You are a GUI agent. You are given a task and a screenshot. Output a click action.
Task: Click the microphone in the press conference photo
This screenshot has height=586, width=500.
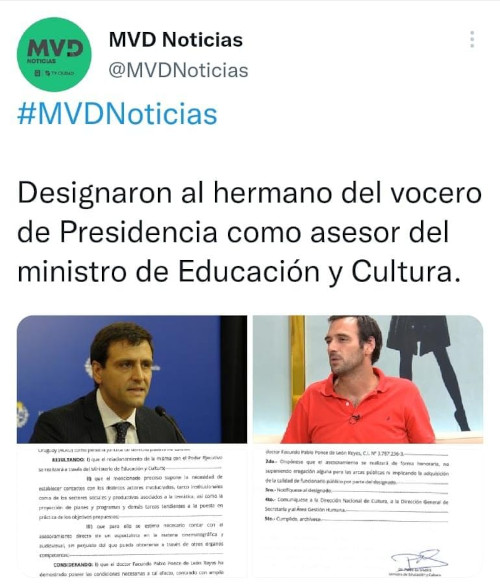(170, 423)
